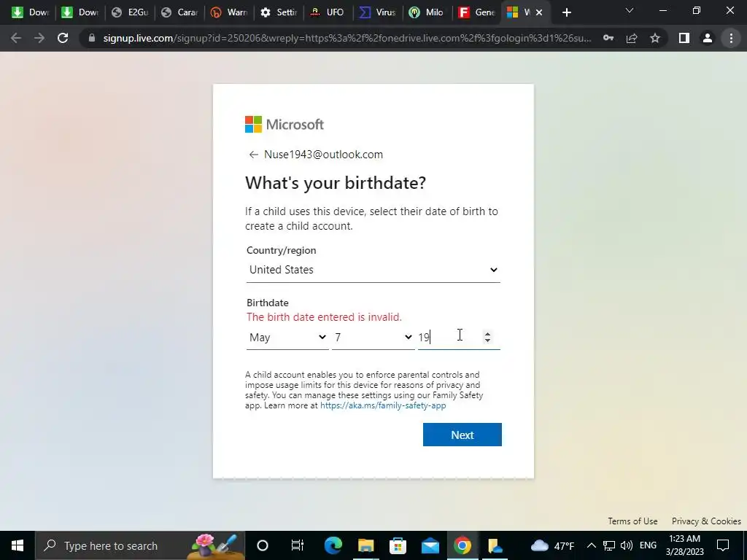This screenshot has height=560, width=747.
Task: Launch Microsoft Edge from taskbar
Action: (x=333, y=545)
